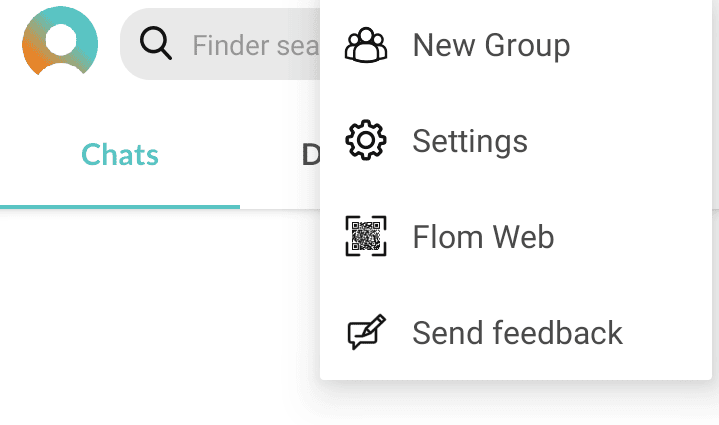The width and height of the screenshot is (719, 425).
Task: Switch to the Chats tab
Action: click(x=120, y=155)
